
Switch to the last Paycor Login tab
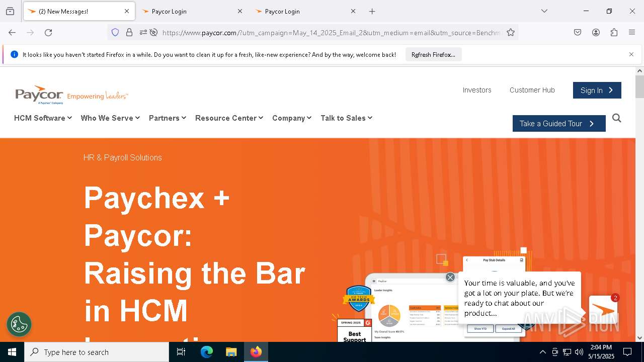click(304, 11)
